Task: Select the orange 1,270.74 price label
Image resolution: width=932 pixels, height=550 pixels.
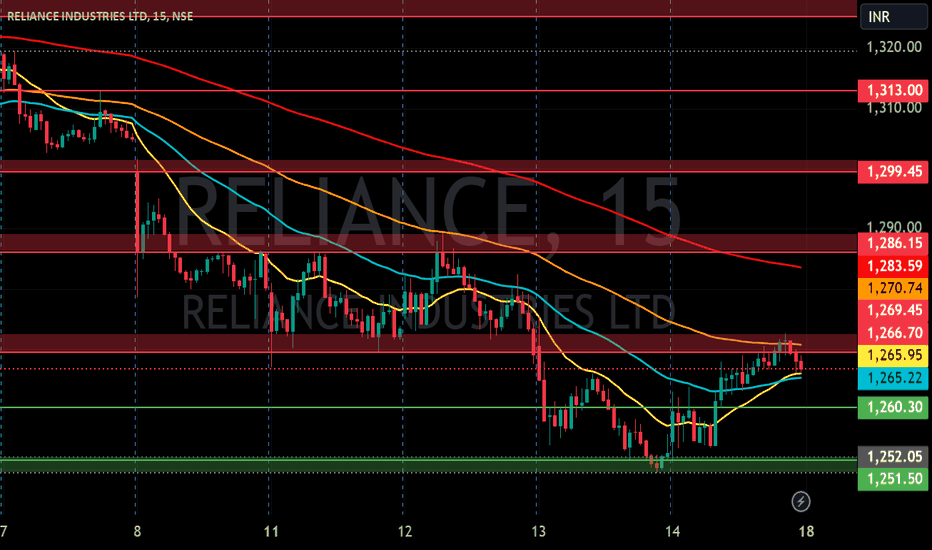Action: (x=893, y=288)
